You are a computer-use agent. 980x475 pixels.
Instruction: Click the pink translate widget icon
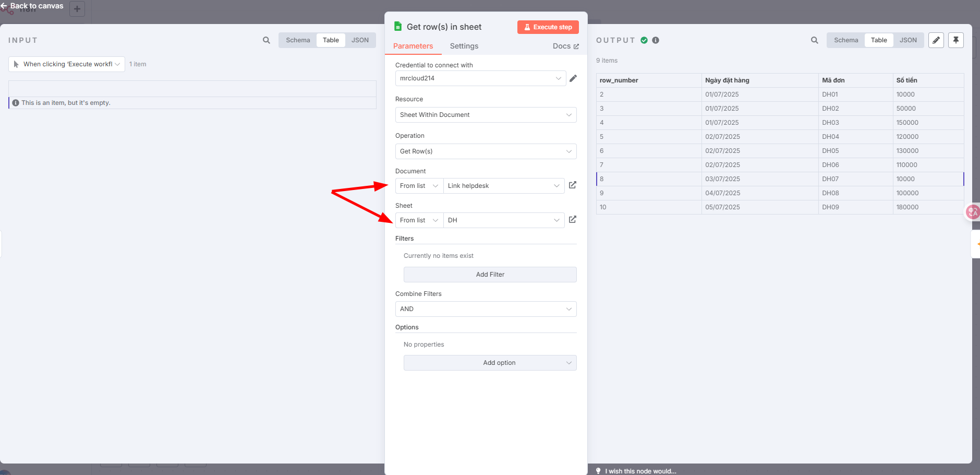973,212
